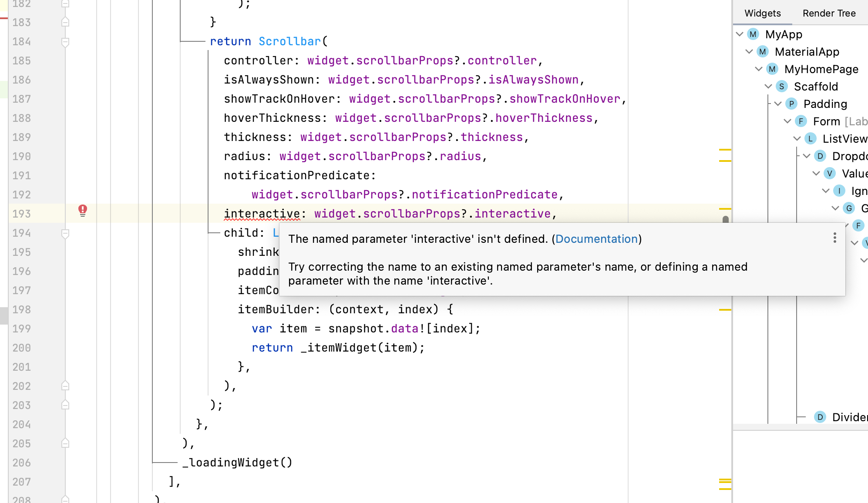868x503 pixels.
Task: Collapse the MyApp tree node
Action: pos(739,34)
